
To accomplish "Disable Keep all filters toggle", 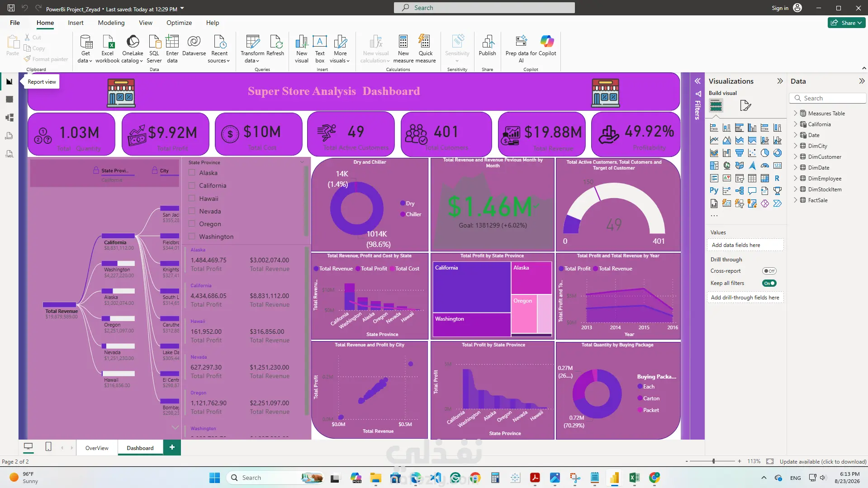I will (x=769, y=283).
